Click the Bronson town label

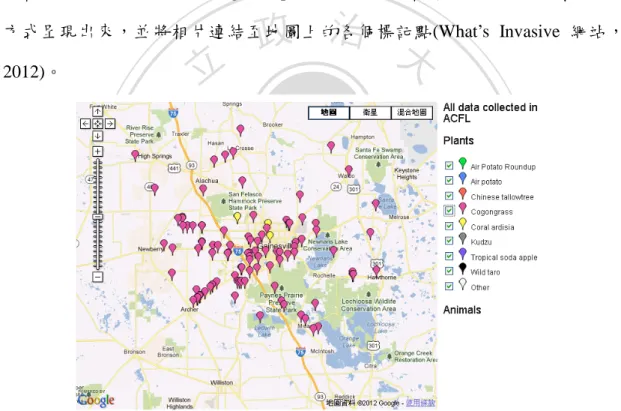click(134, 352)
